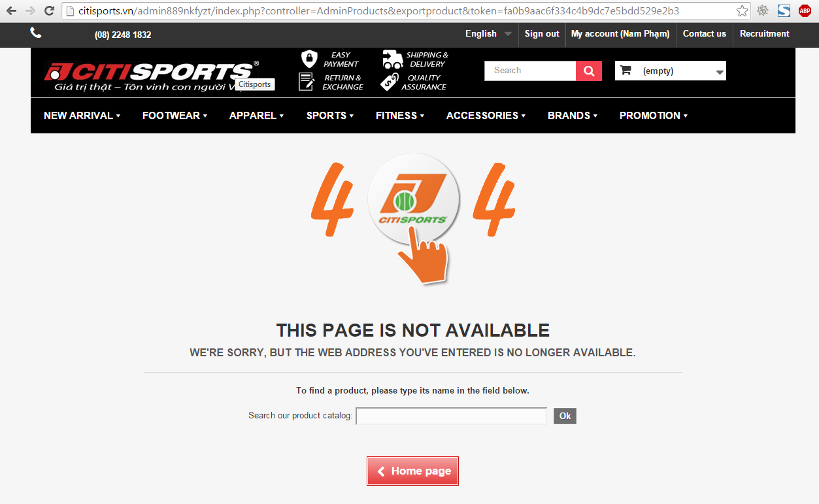Open the AdBlock Plus extension icon
Viewport: 819px width, 504px height.
pyautogui.click(x=805, y=11)
